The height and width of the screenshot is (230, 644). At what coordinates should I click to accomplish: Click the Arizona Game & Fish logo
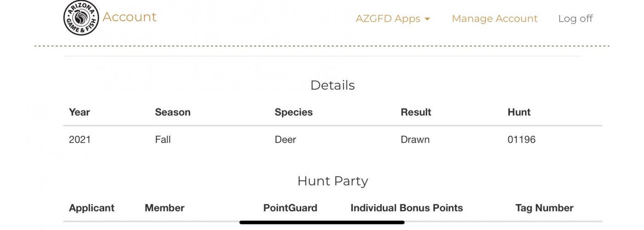[81, 18]
